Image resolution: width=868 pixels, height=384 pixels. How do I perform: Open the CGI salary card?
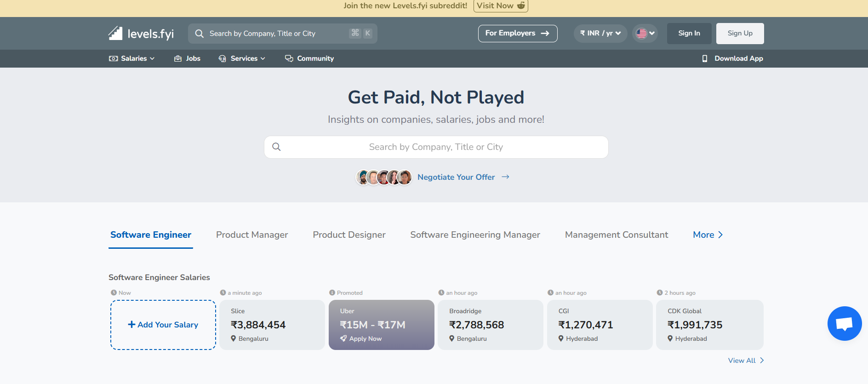600,325
